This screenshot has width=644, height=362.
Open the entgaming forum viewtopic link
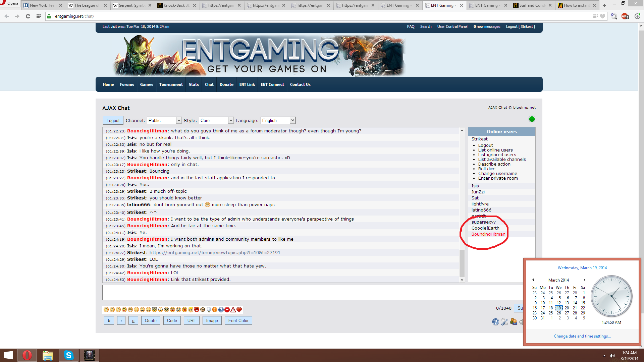tap(215, 253)
